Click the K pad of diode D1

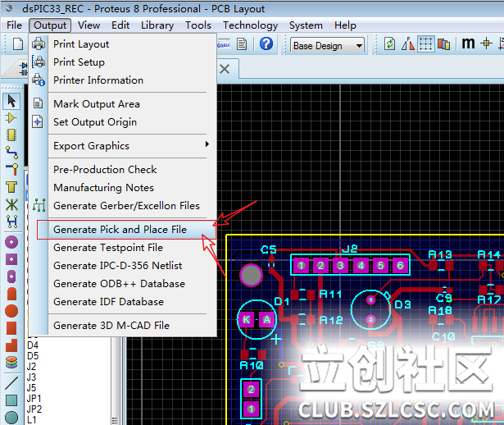pos(246,319)
